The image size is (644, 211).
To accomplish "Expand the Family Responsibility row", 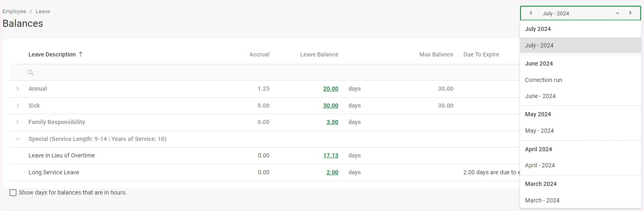I will click(17, 122).
